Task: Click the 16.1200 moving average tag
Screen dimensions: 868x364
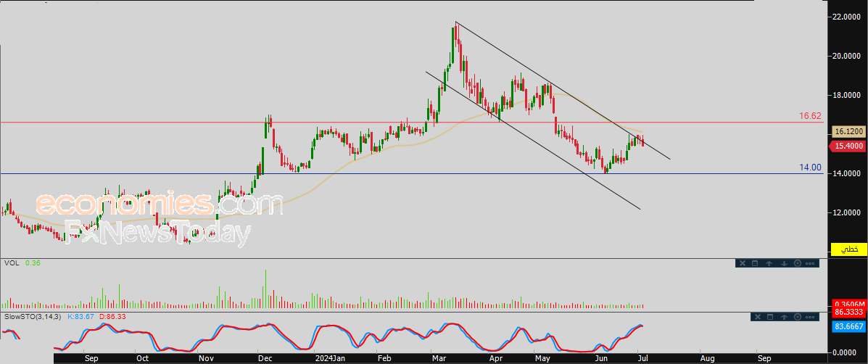Action: pos(848,132)
